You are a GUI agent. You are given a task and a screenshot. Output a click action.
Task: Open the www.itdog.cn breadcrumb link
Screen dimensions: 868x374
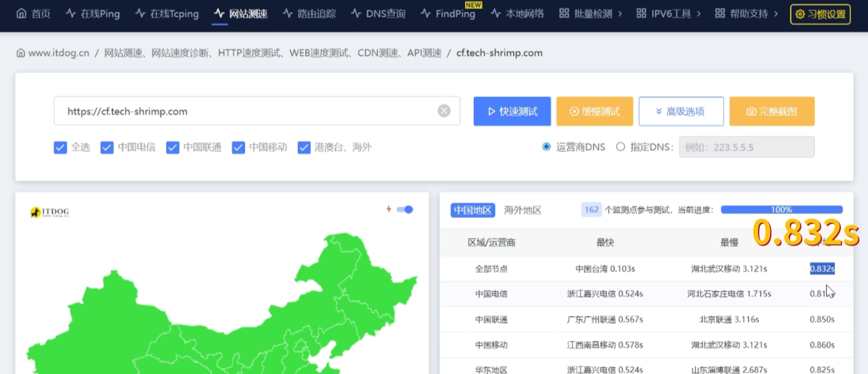tap(58, 53)
